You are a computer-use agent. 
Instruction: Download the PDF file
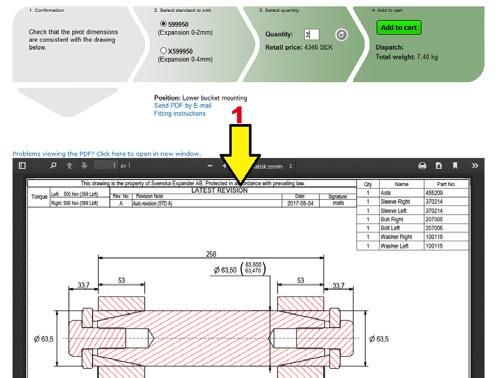439,166
